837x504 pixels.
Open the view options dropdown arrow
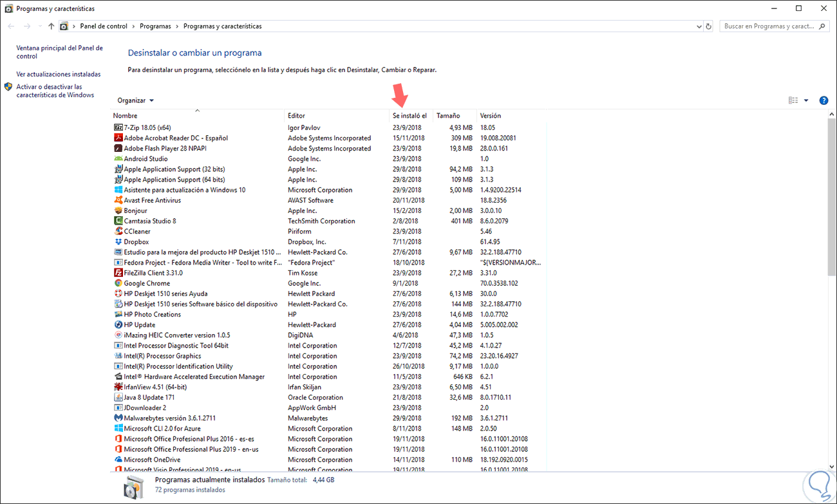point(806,100)
